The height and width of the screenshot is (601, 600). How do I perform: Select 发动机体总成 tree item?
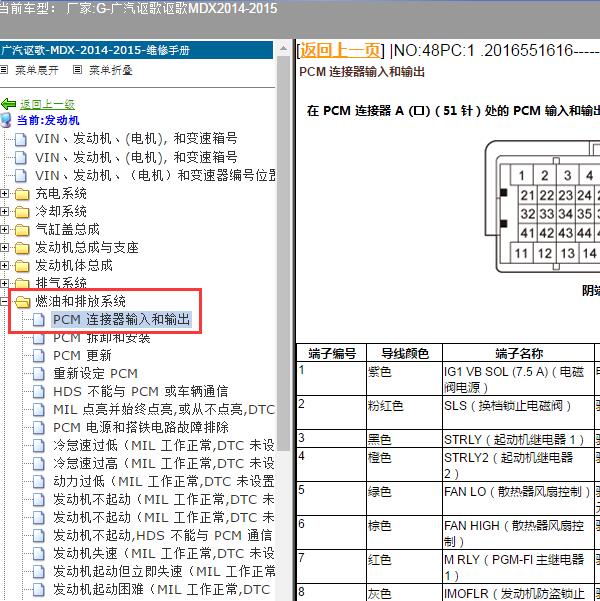(x=74, y=266)
